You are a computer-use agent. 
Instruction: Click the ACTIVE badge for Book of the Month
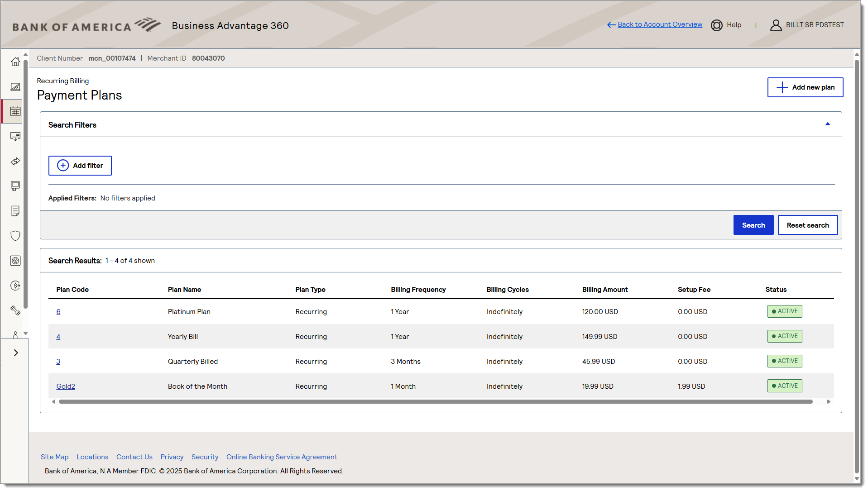785,386
